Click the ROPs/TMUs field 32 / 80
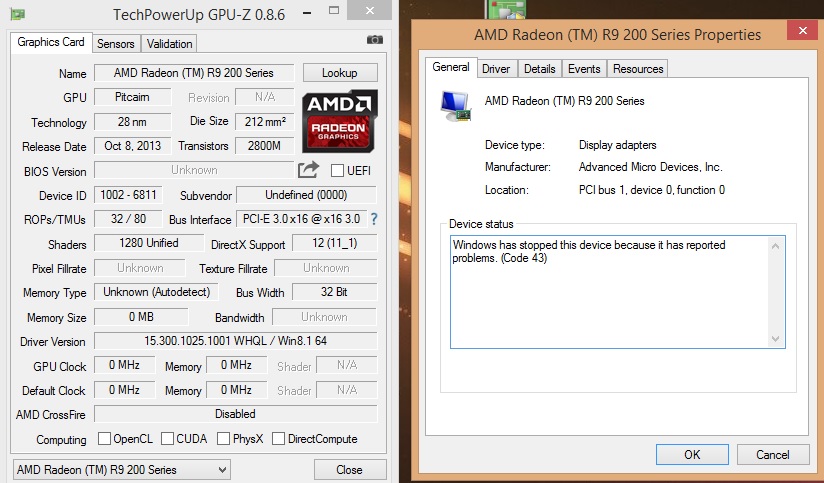The width and height of the screenshot is (824, 483). pos(128,219)
